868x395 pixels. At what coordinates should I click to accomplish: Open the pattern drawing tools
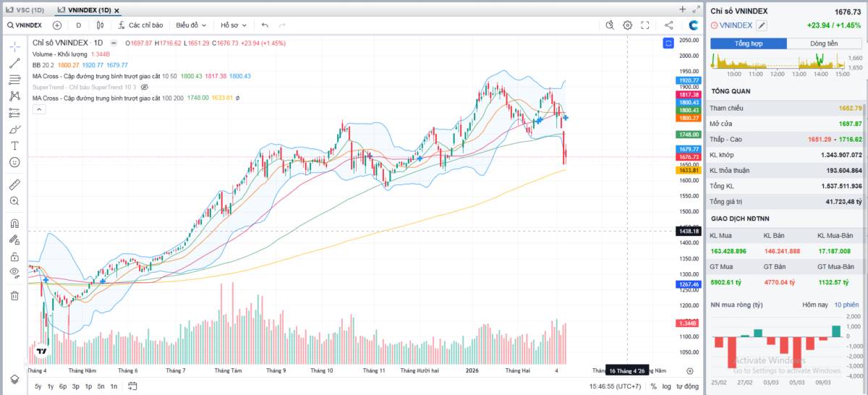(14, 95)
